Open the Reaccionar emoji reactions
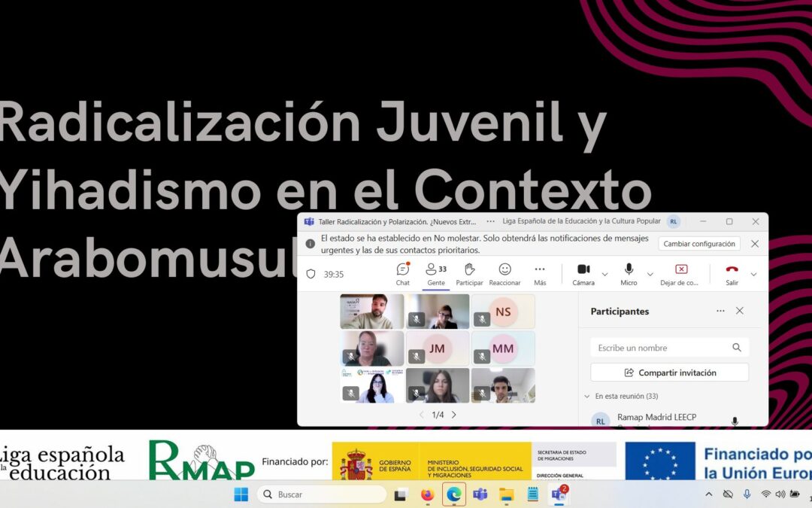This screenshot has height=508, width=812. click(x=504, y=274)
